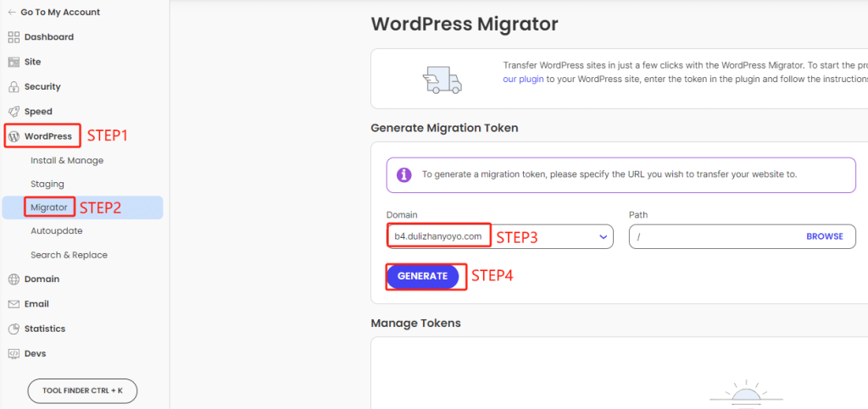Click the Security padlock icon
This screenshot has width=868, height=409.
click(x=14, y=86)
